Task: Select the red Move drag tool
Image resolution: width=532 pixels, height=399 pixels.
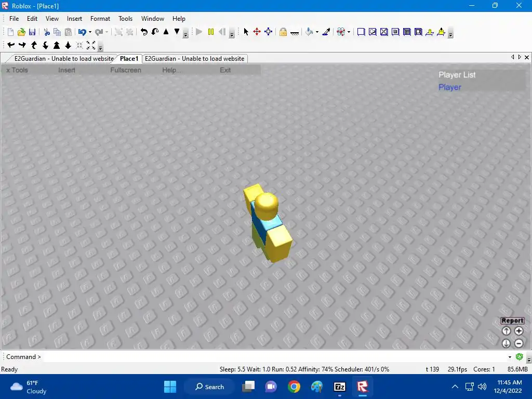Action: [257, 32]
